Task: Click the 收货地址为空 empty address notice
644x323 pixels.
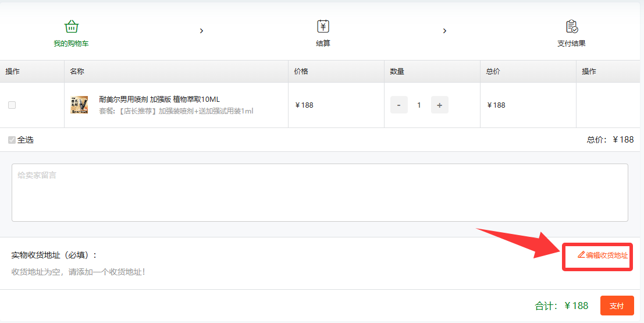Action: (78, 272)
